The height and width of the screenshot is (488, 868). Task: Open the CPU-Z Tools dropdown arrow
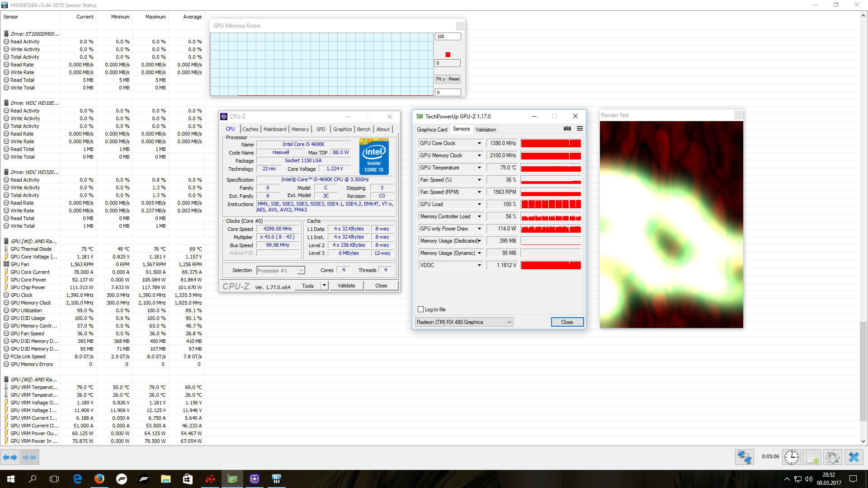point(324,286)
